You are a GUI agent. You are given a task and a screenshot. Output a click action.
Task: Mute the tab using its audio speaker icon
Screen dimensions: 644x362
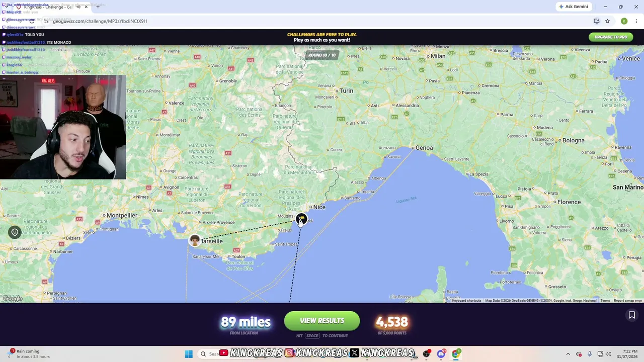point(78,7)
